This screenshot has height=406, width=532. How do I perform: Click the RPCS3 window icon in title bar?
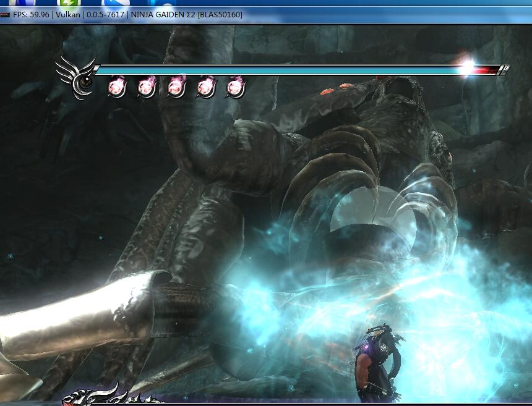5,15
